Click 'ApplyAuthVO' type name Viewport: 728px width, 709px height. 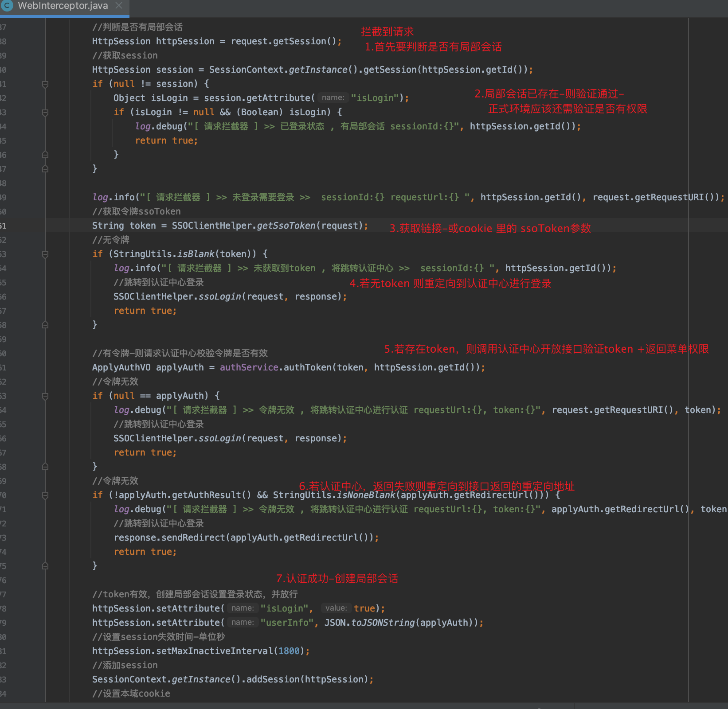point(121,367)
